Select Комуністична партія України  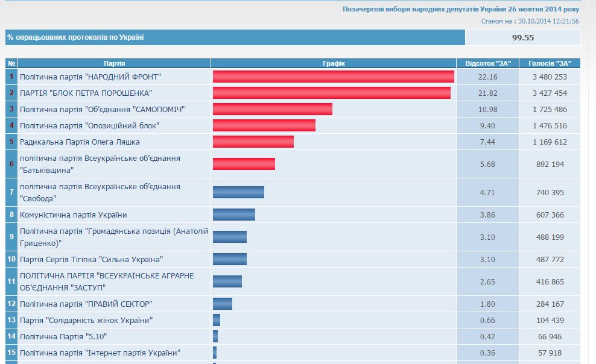click(x=74, y=215)
